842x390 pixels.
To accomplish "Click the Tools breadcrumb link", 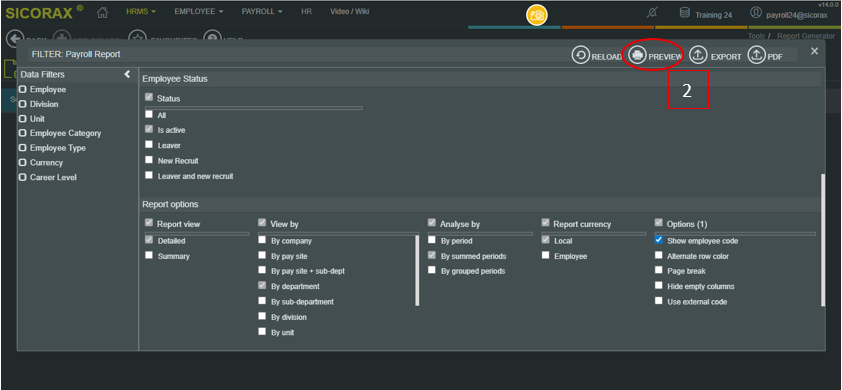I will click(x=756, y=36).
